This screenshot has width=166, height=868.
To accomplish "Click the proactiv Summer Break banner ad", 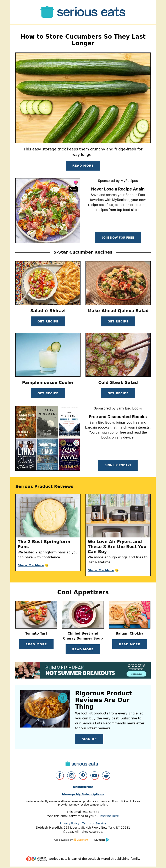I will coord(83,670).
